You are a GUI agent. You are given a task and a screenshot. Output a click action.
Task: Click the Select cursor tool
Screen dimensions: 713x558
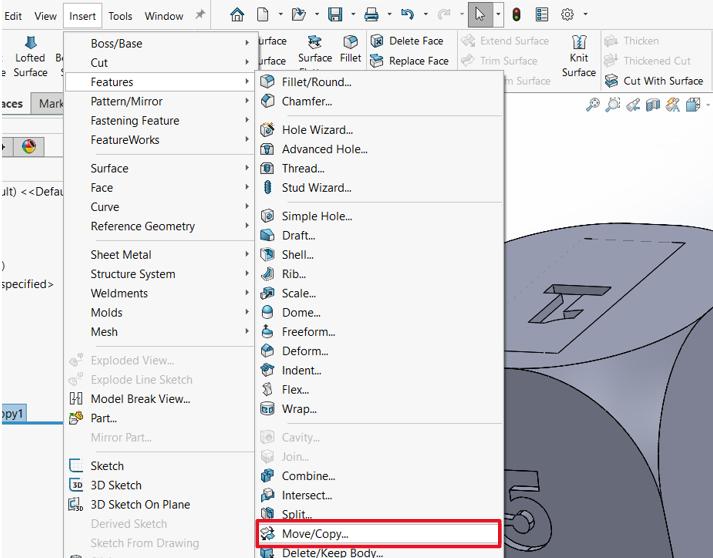coord(480,15)
